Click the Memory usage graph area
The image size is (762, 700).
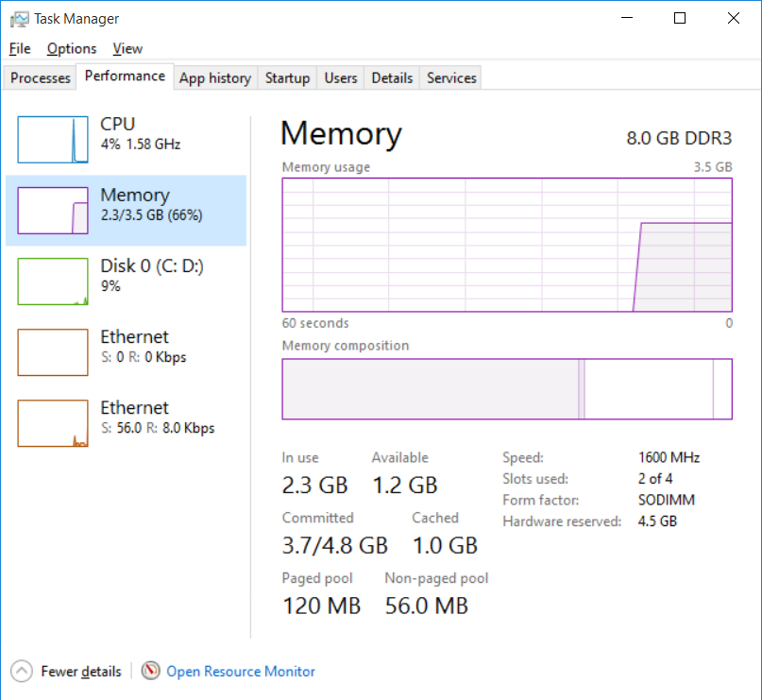click(507, 244)
